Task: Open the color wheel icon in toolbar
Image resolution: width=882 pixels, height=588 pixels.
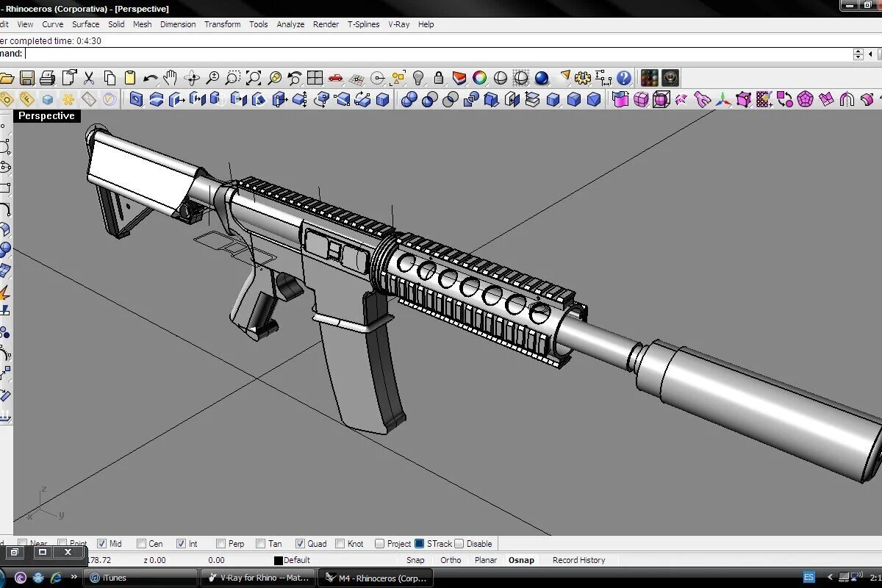Action: click(480, 78)
